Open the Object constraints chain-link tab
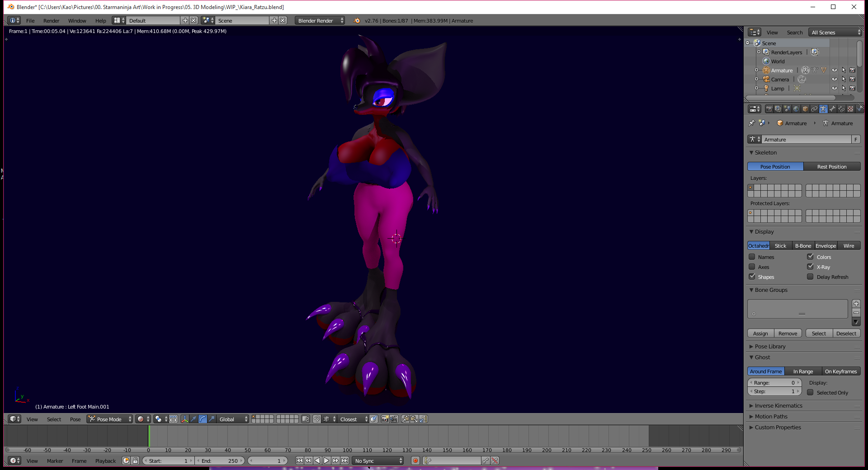Image resolution: width=868 pixels, height=470 pixels. tap(814, 109)
